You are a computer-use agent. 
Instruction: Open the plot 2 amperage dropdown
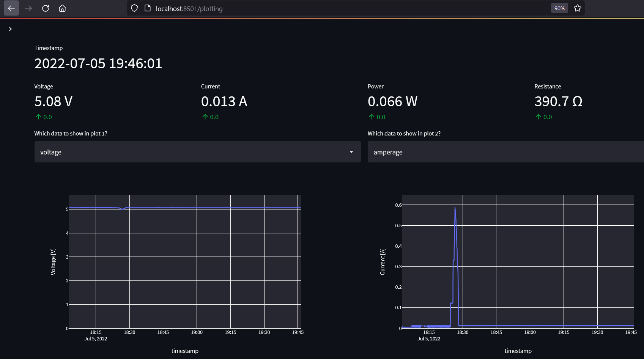505,152
